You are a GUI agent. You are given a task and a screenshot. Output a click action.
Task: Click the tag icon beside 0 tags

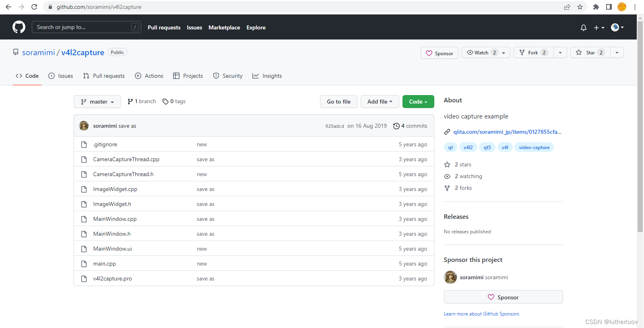point(165,102)
